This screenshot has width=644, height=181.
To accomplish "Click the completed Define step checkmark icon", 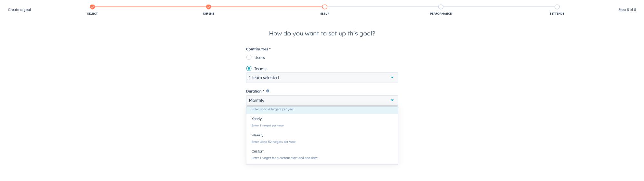I will 208,7.
